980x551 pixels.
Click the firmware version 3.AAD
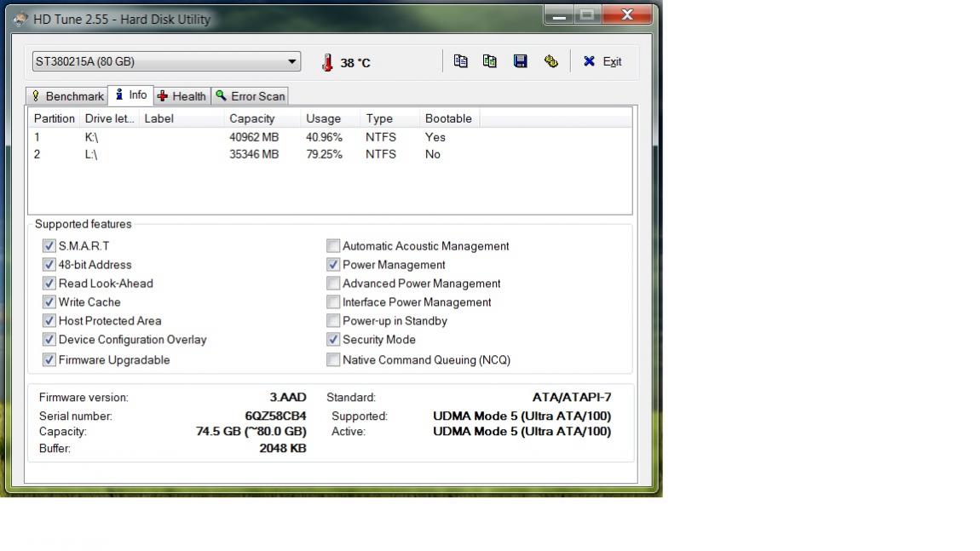[288, 398]
